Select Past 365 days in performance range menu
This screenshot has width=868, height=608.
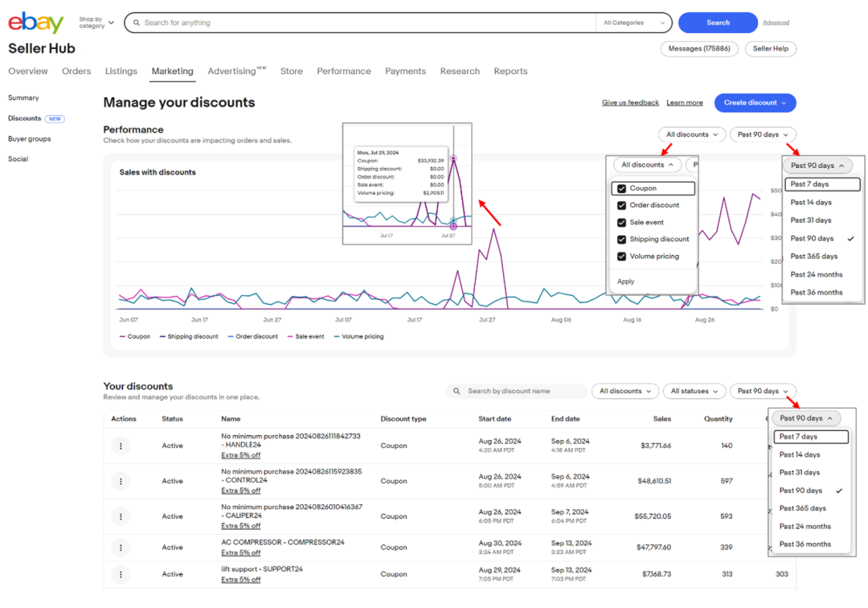813,257
